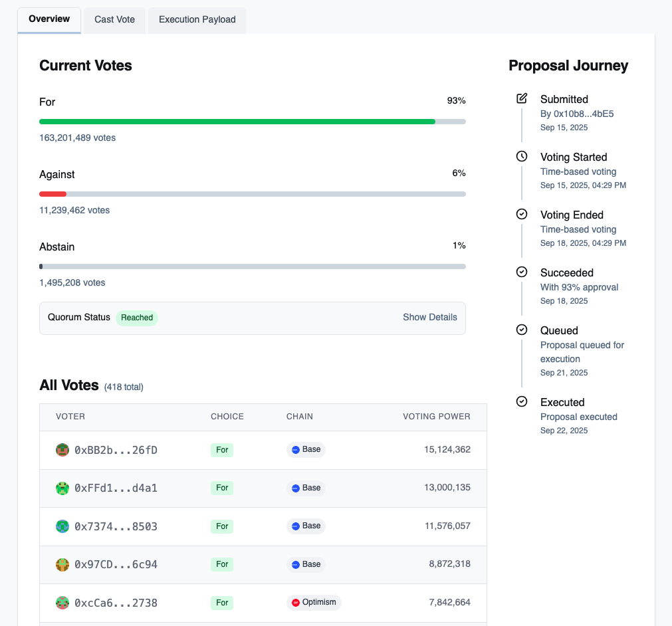Image resolution: width=672 pixels, height=626 pixels.
Task: Click the Optimism chain badge icon
Action: [x=296, y=603]
